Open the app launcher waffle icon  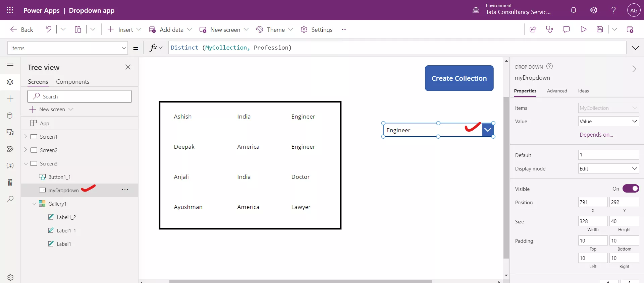(x=10, y=10)
